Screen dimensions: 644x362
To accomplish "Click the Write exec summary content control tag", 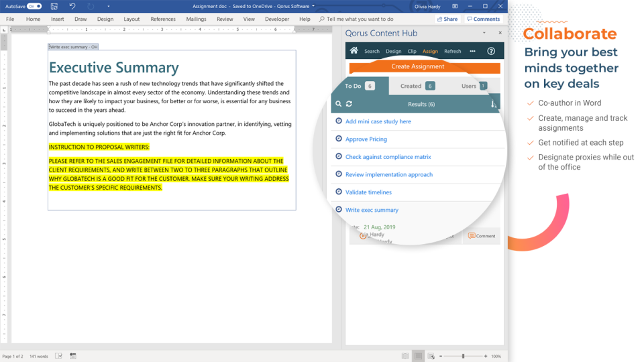I will click(73, 47).
